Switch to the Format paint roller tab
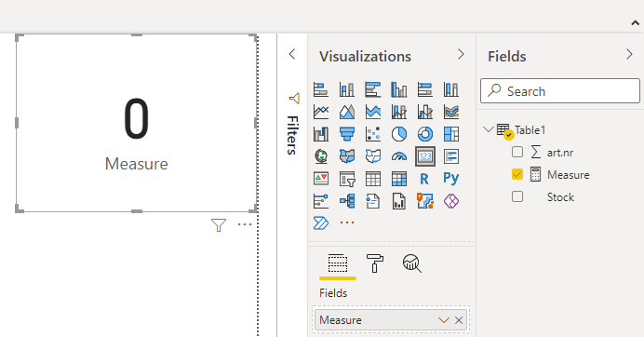Viewport: 644px width, 337px height. (x=374, y=263)
